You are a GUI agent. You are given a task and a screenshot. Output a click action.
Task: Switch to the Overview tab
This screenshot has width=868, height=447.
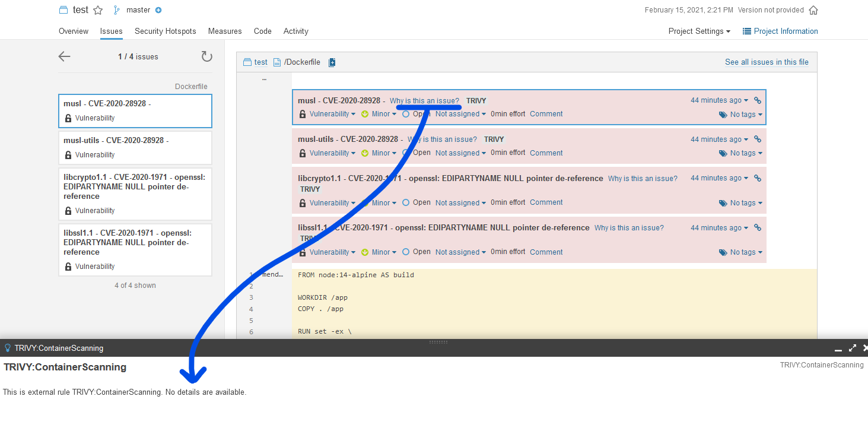tap(74, 31)
